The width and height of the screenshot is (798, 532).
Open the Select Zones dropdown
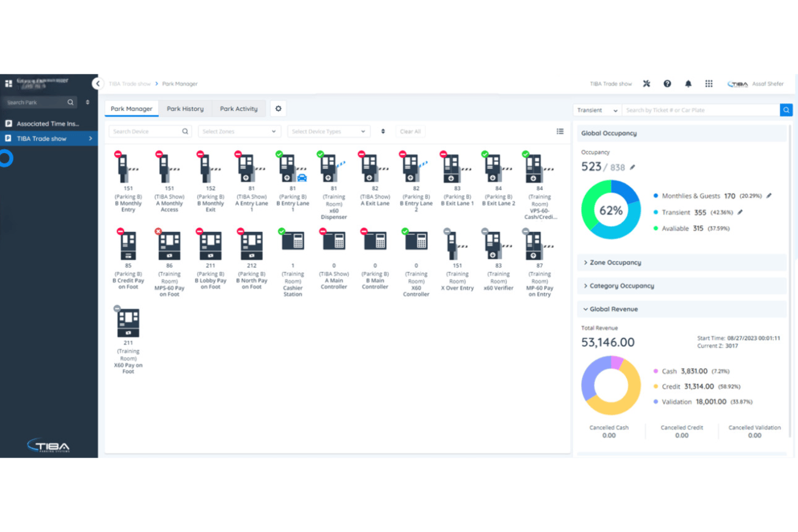[x=239, y=132]
